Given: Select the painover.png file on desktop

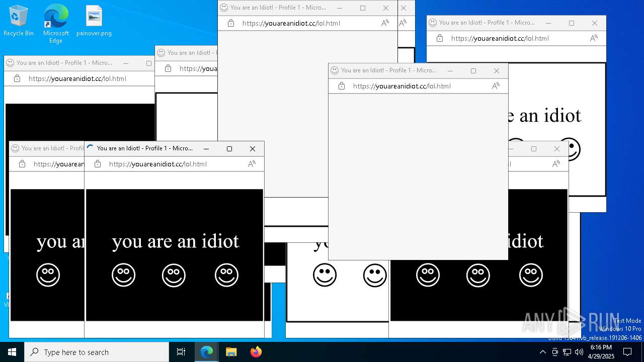Looking at the screenshot, I should [94, 21].
